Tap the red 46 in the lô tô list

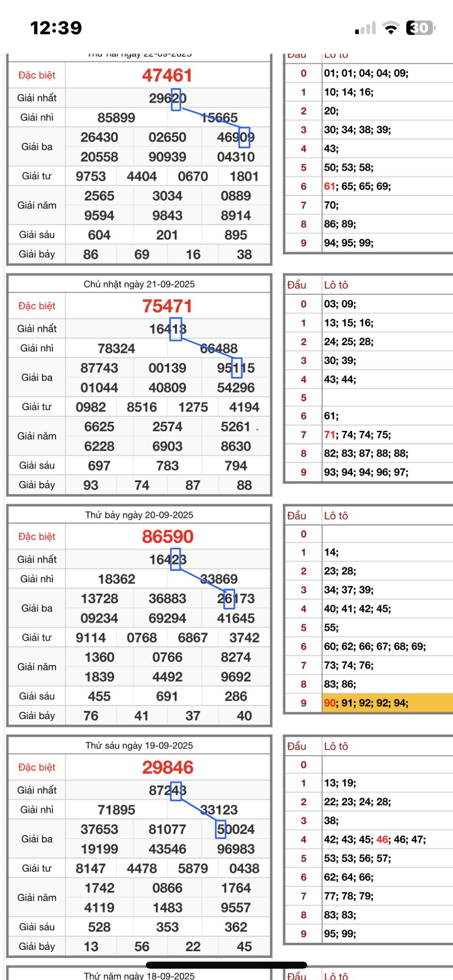[x=382, y=840]
